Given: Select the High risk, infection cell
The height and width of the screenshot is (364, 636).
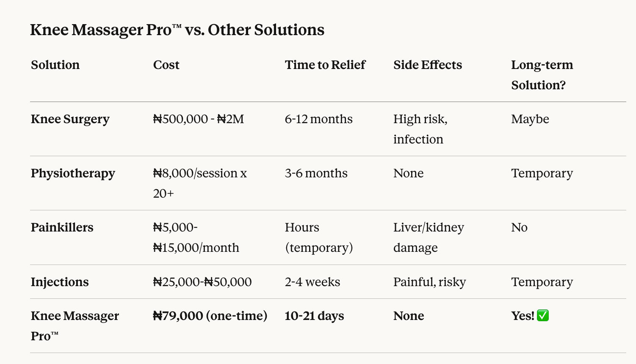Looking at the screenshot, I should 420,129.
